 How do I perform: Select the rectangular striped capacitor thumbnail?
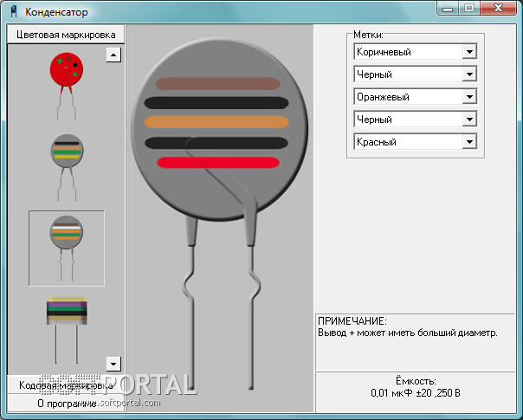(67, 330)
